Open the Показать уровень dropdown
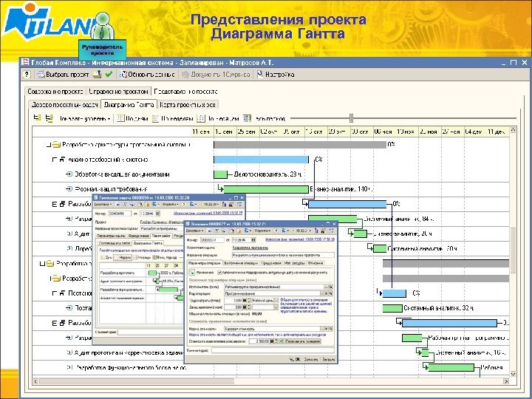Viewport: 532px width, 399px height. [x=85, y=118]
